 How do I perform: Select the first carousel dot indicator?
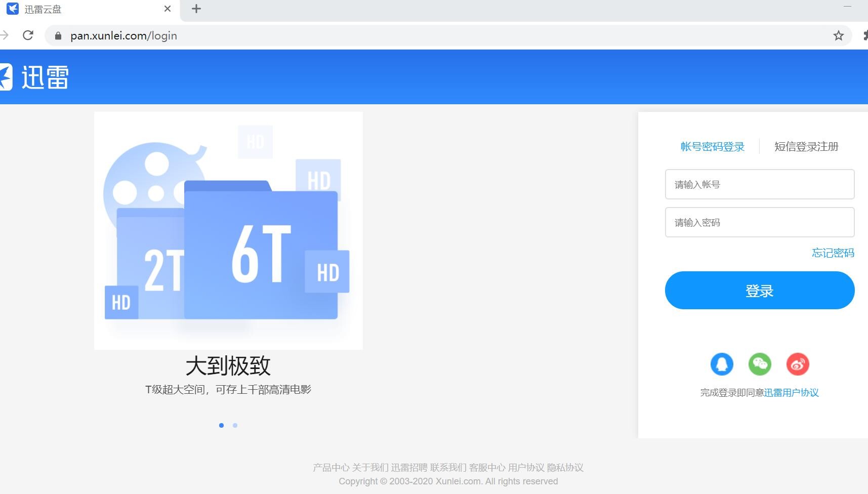(x=221, y=425)
